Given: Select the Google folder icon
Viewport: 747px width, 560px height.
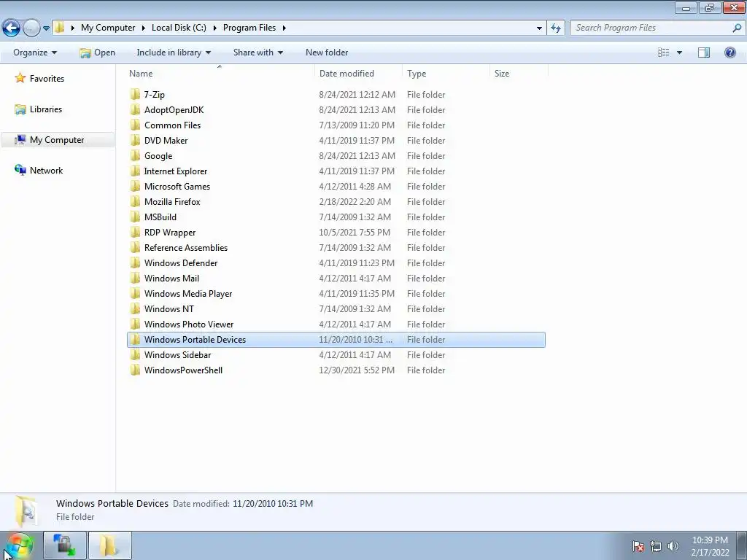Looking at the screenshot, I should (x=135, y=156).
